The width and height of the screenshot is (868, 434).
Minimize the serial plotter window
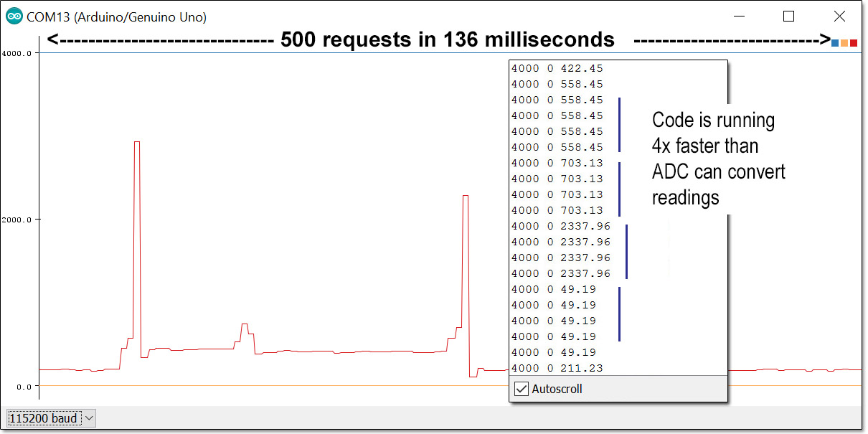[739, 16]
